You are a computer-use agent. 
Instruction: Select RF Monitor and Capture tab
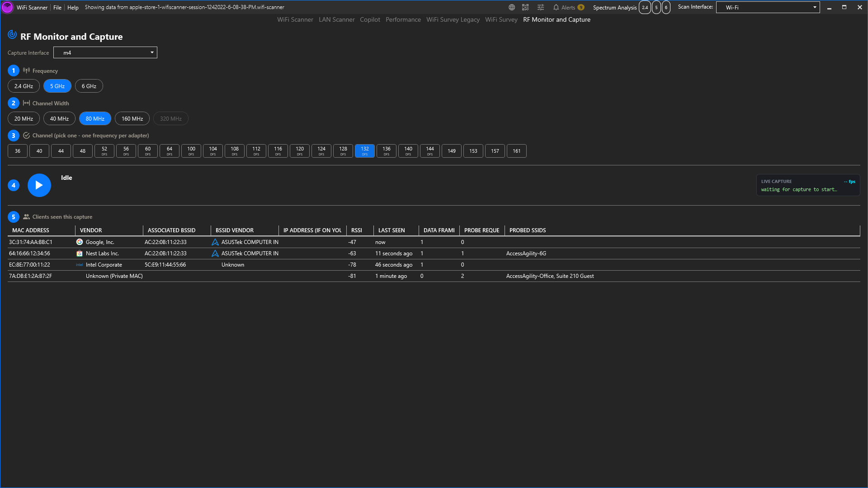(557, 19)
